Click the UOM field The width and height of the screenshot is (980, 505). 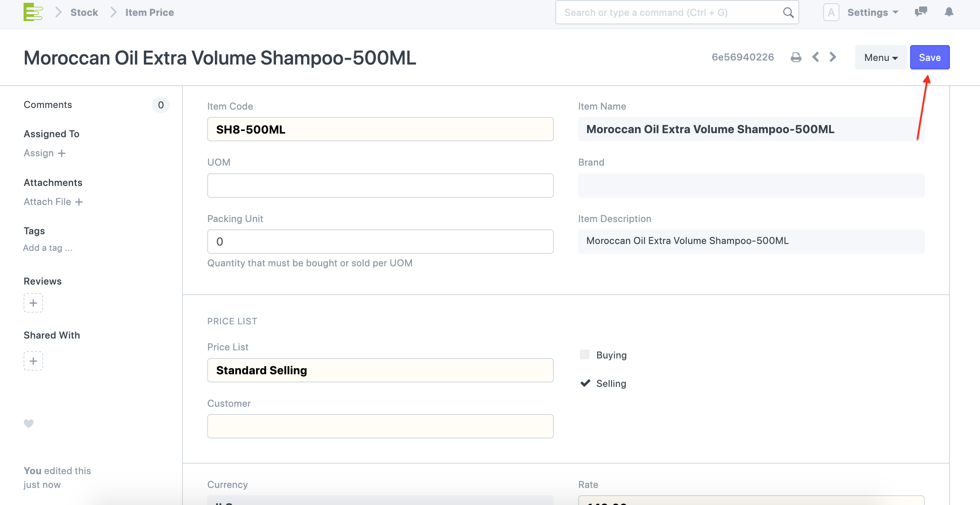pos(380,186)
